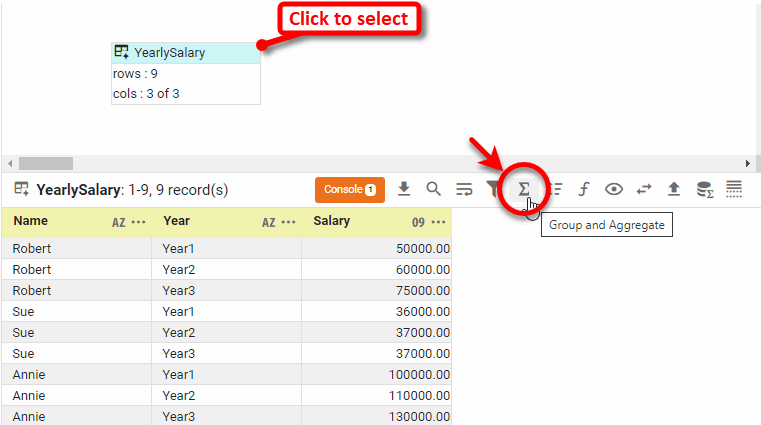
Task: Toggle AZ sort on the Year column
Action: click(x=268, y=222)
